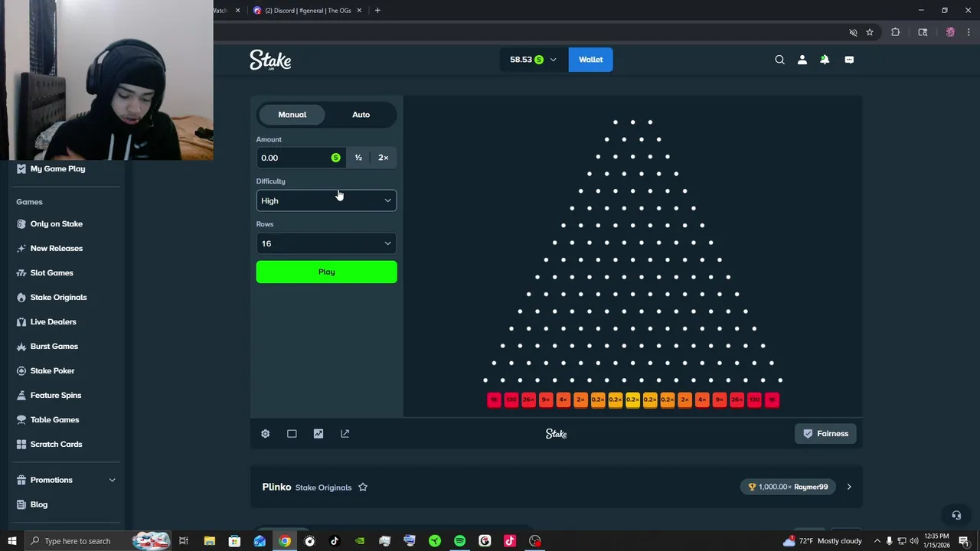The height and width of the screenshot is (551, 980).
Task: Toggle theatre mode rectangle icon
Action: (292, 434)
